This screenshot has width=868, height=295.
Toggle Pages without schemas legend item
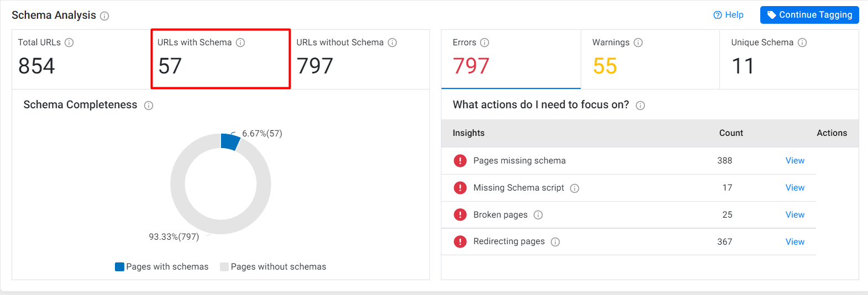click(x=273, y=267)
